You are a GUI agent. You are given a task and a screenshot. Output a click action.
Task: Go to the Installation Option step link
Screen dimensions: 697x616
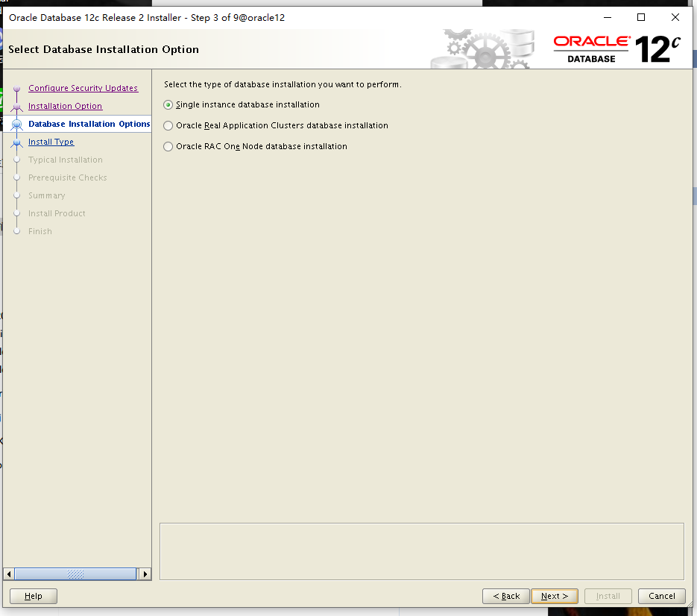pyautogui.click(x=66, y=106)
